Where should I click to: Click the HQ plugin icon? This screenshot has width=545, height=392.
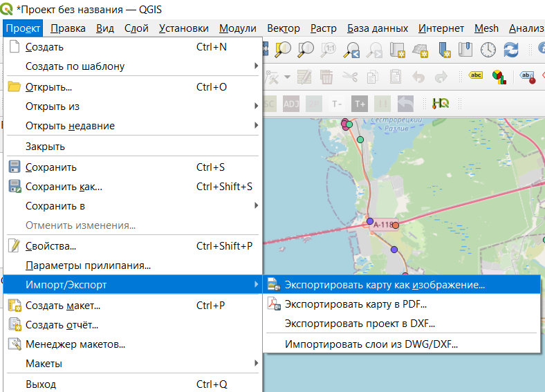[x=441, y=104]
